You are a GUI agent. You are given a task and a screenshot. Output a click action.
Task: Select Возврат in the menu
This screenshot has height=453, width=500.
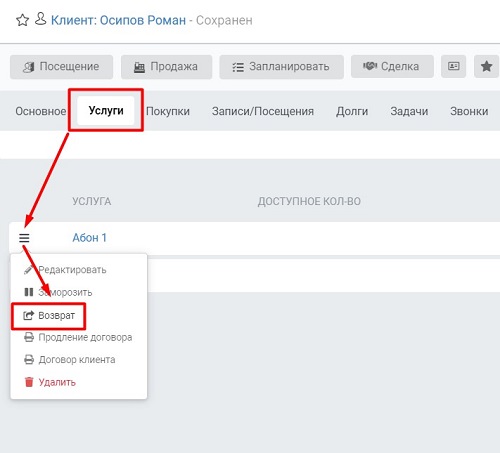(x=49, y=315)
